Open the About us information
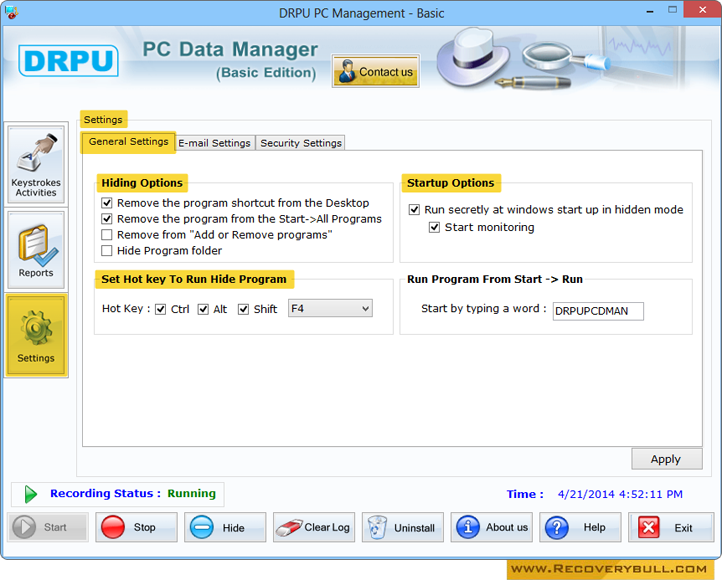The height and width of the screenshot is (580, 722). (492, 527)
